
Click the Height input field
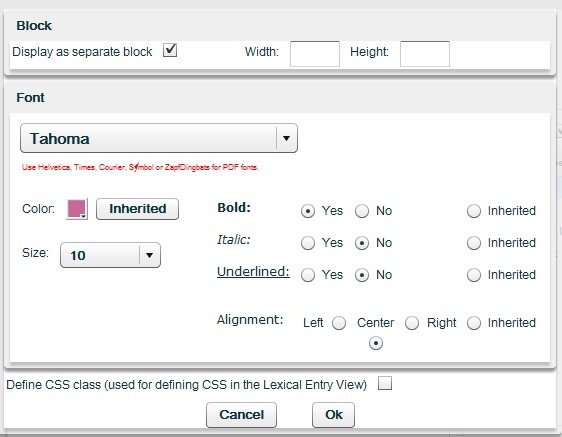(x=425, y=54)
